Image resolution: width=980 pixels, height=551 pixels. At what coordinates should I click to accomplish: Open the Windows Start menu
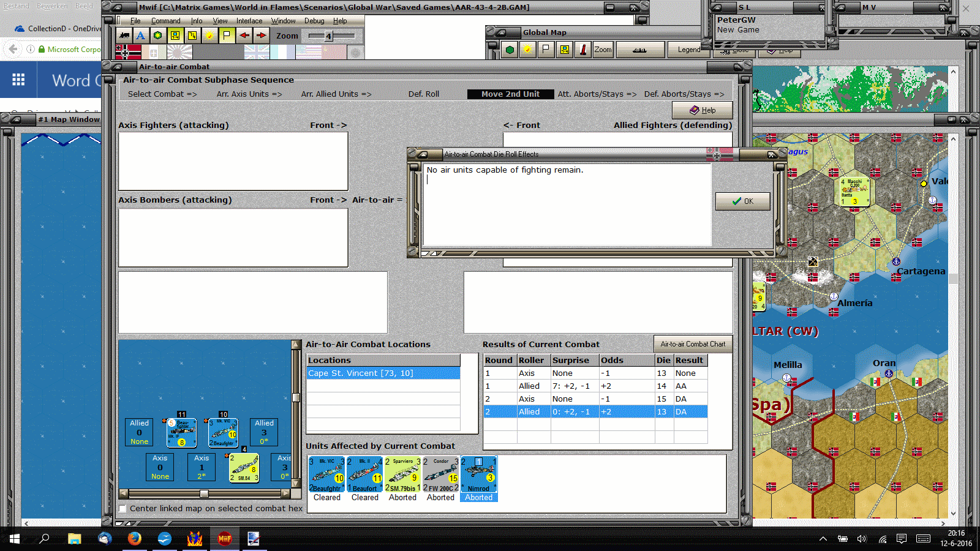click(x=14, y=539)
